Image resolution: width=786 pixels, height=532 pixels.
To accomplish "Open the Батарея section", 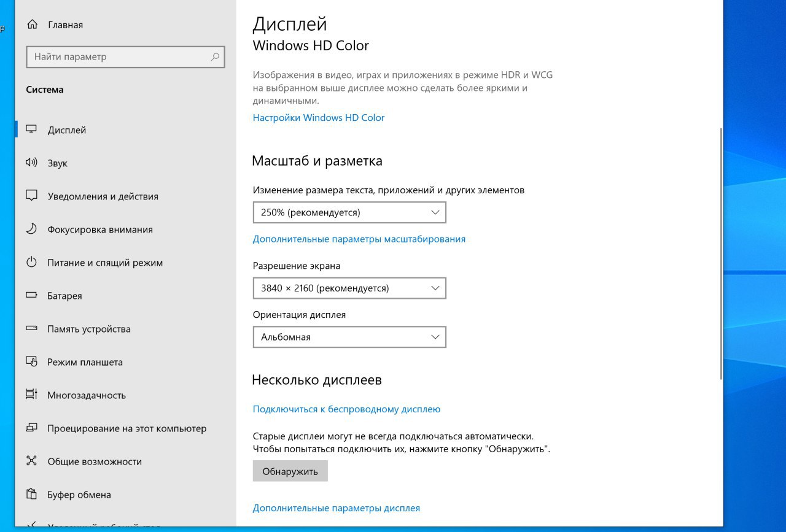I will click(125, 295).
